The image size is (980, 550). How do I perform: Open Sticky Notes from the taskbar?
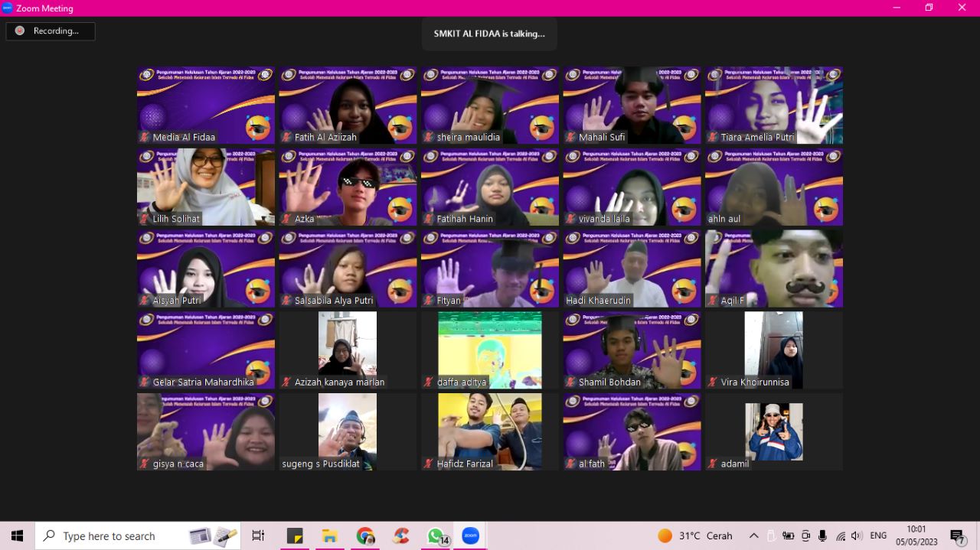pos(295,535)
